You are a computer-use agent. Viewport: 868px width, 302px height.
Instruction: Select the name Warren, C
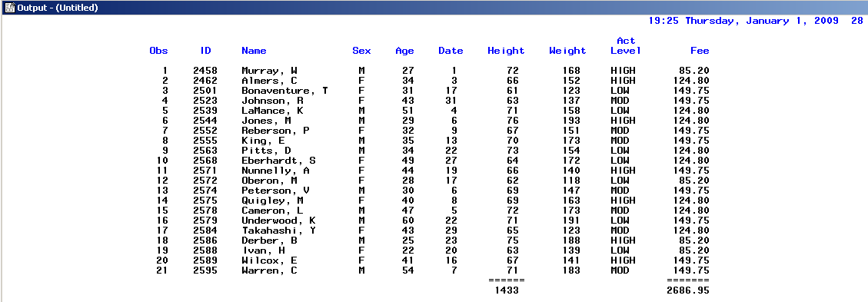click(x=270, y=270)
